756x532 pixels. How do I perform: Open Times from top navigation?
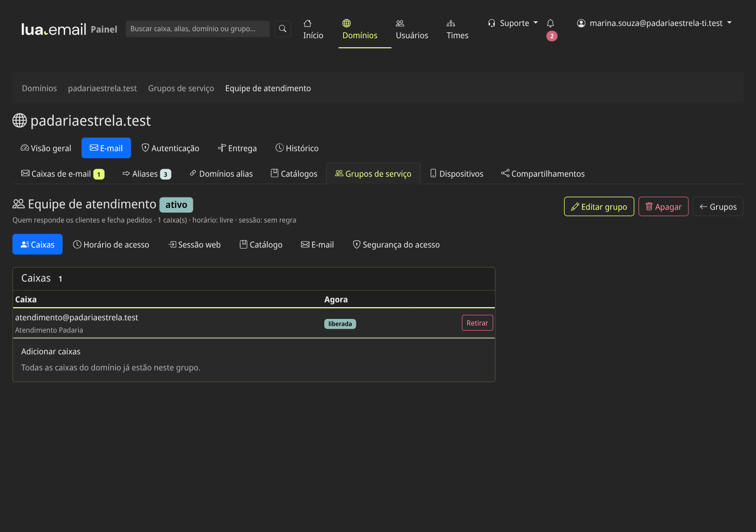pyautogui.click(x=457, y=29)
